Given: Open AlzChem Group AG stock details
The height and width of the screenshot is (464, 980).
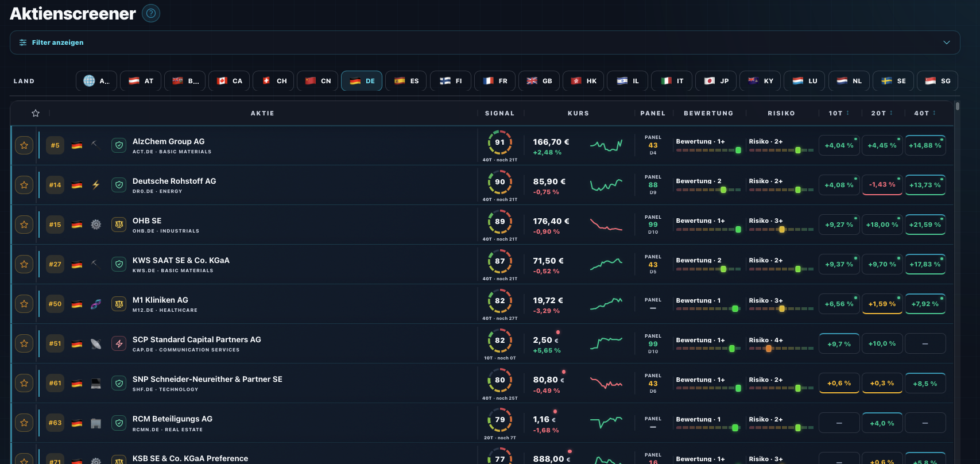Looking at the screenshot, I should pos(168,141).
